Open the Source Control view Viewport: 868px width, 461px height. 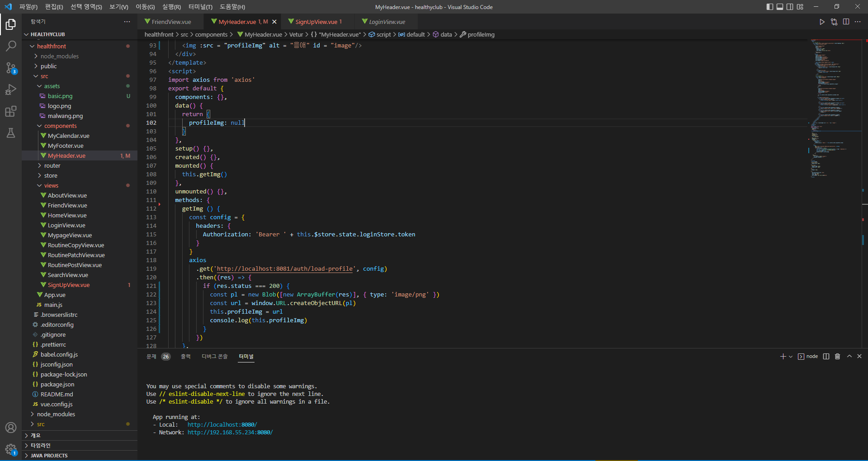[x=11, y=68]
